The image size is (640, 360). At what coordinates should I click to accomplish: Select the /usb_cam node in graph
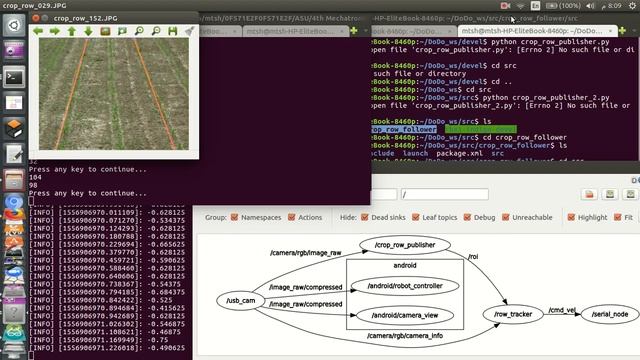click(241, 300)
